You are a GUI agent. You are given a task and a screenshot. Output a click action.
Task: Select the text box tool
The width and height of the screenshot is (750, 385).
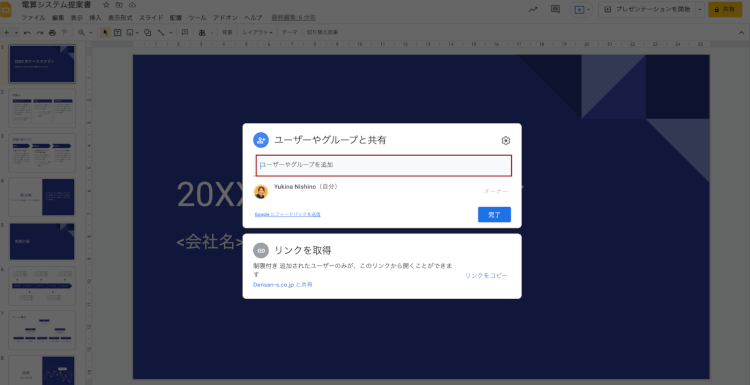click(117, 33)
